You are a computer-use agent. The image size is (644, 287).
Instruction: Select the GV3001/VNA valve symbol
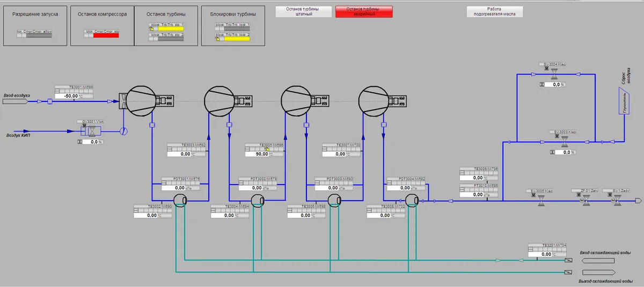(91, 131)
